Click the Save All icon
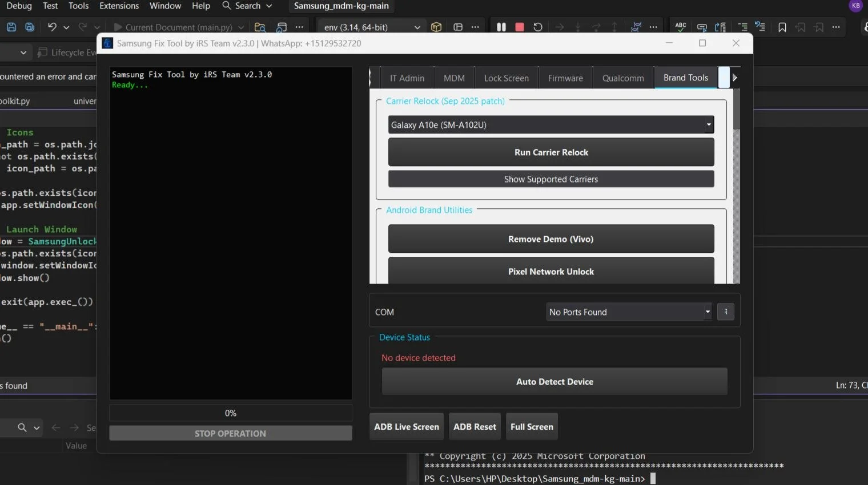This screenshot has width=868, height=485. 30,27
